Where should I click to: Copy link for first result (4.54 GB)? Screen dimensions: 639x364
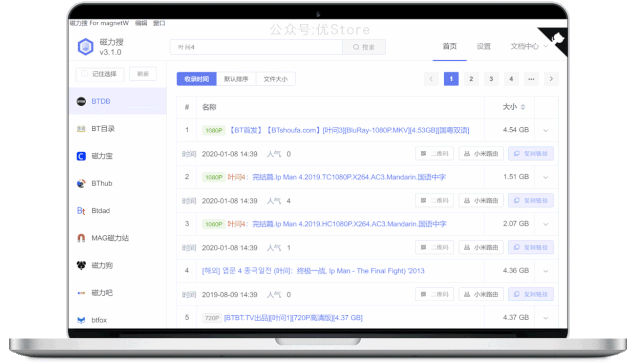tap(531, 154)
